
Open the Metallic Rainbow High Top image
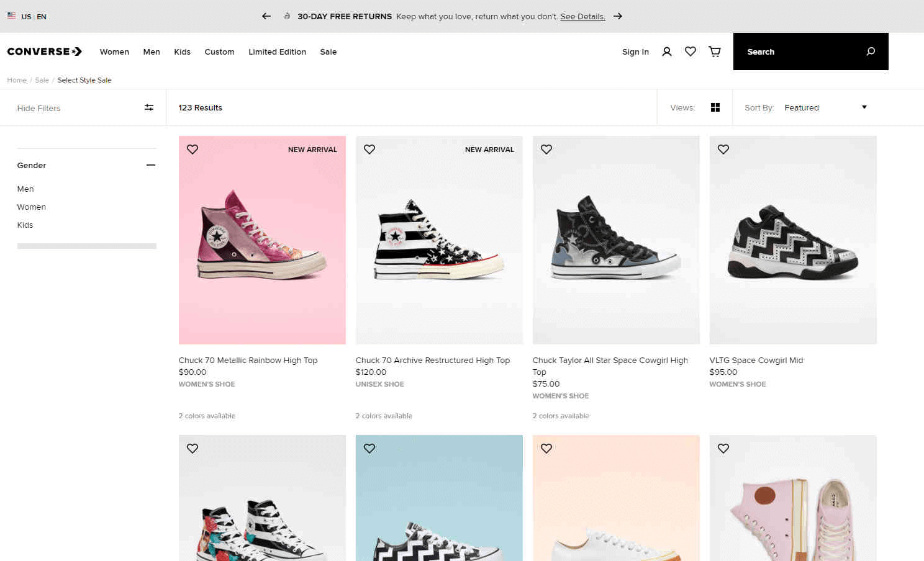click(x=262, y=240)
